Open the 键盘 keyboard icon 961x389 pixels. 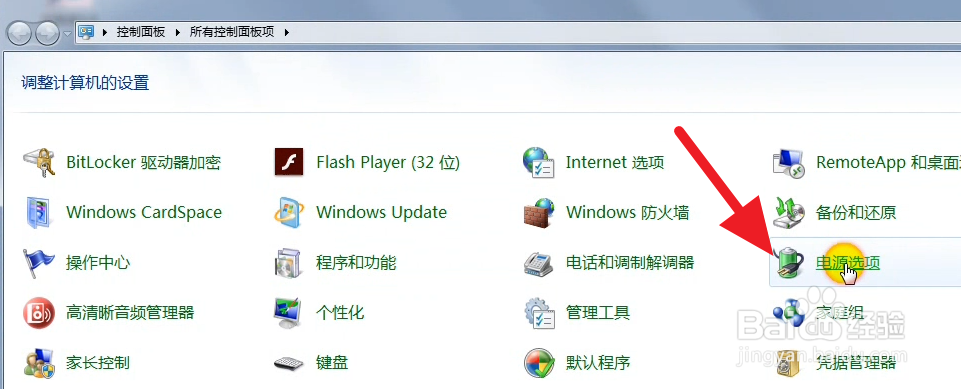coord(288,363)
